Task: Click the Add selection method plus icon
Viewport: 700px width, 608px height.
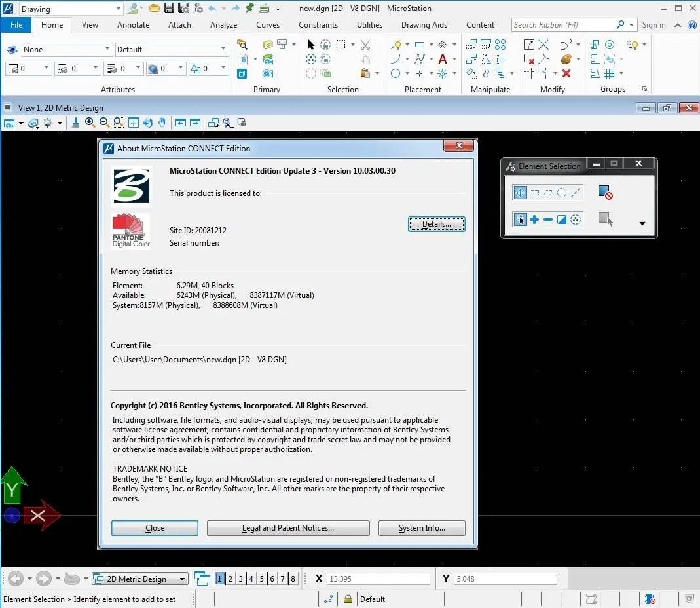Action: [x=534, y=219]
